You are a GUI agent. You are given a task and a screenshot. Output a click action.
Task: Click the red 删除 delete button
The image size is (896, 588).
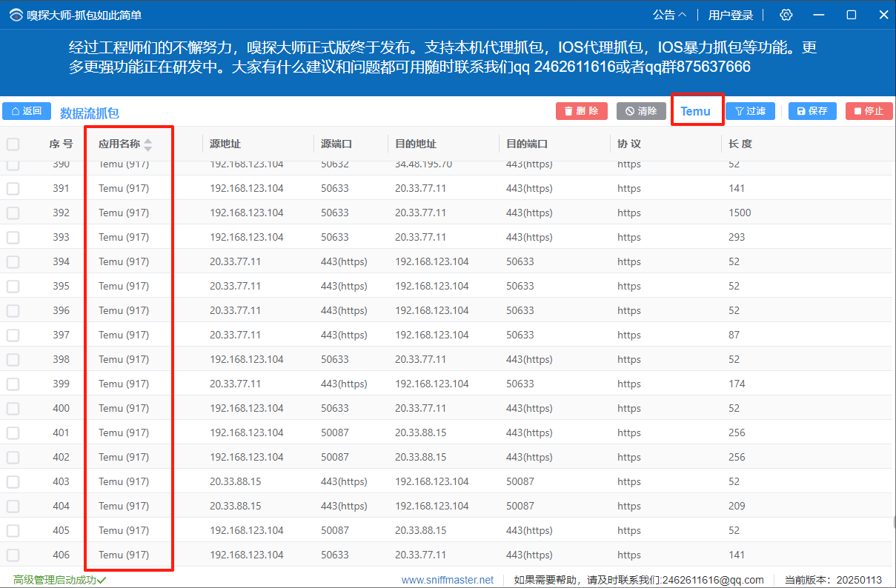click(x=582, y=111)
